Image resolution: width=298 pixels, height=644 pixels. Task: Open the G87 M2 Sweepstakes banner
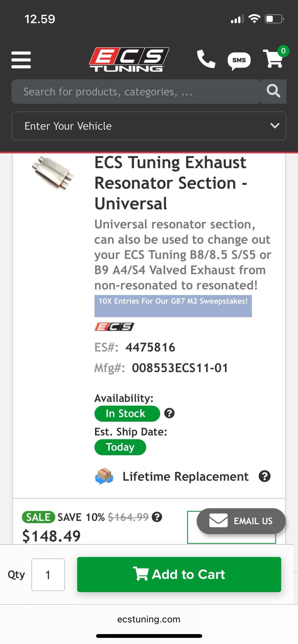point(173,306)
